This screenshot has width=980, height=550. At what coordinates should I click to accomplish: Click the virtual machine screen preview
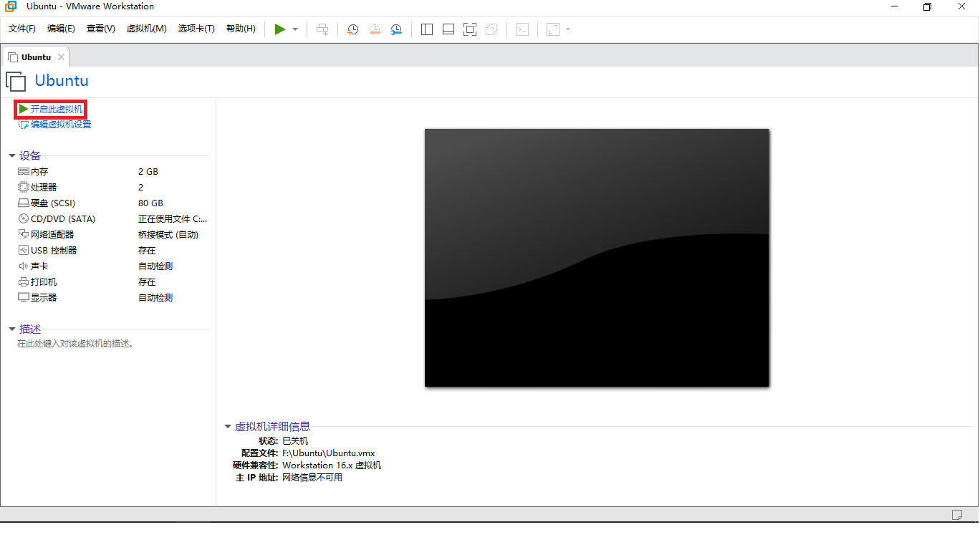coord(597,258)
